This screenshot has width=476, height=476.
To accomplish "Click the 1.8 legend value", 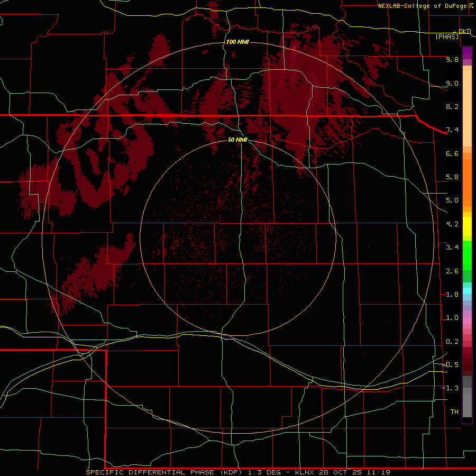I will [x=452, y=295].
